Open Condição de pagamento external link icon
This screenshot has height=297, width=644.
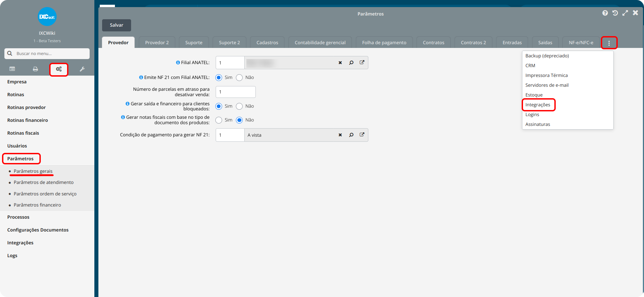pyautogui.click(x=362, y=135)
